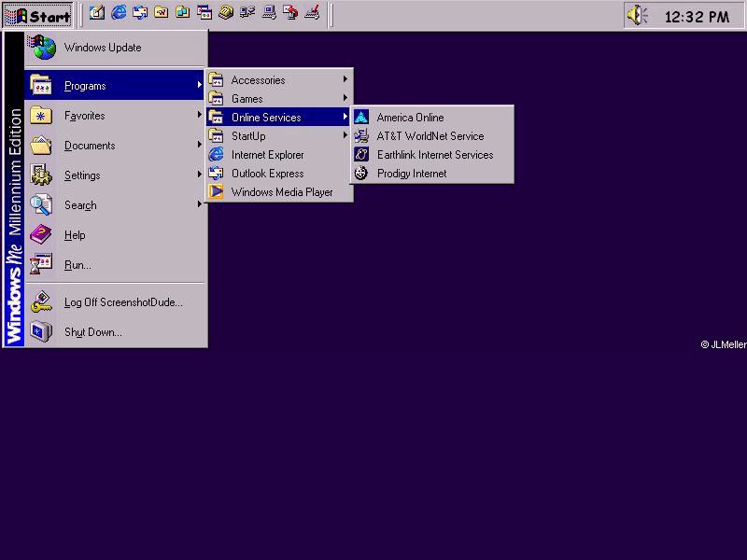Launch Internet Explorer from the Quick Launch bar
The width and height of the screenshot is (747, 560).
[x=119, y=13]
